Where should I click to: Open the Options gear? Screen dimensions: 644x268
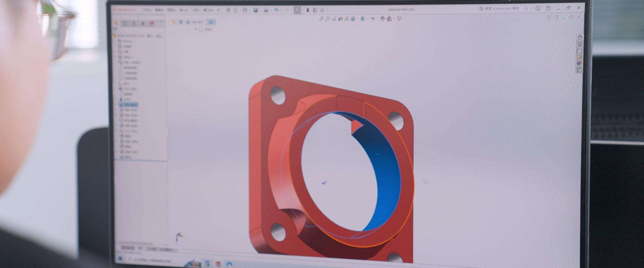pyautogui.click(x=322, y=10)
